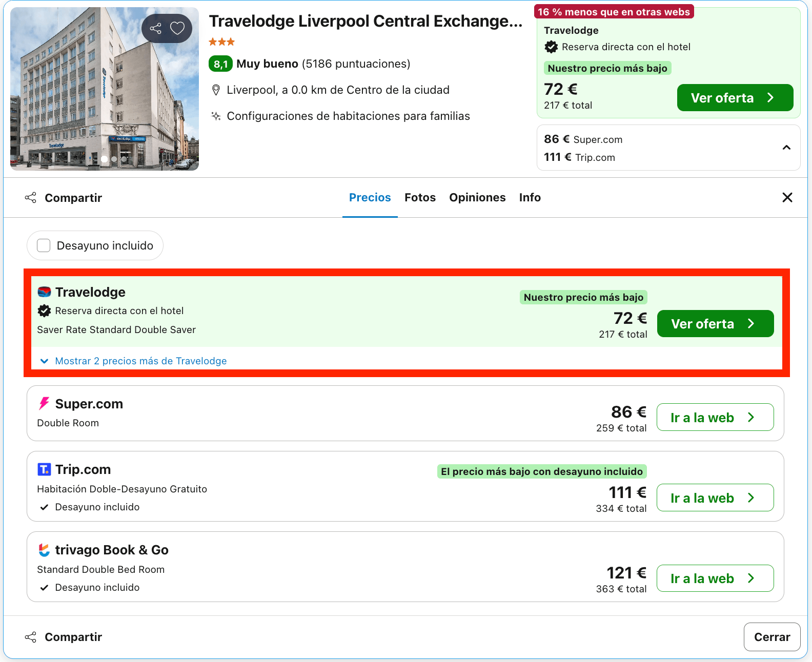Switch to the Fotos tab
Image resolution: width=812 pixels, height=662 pixels.
click(420, 197)
